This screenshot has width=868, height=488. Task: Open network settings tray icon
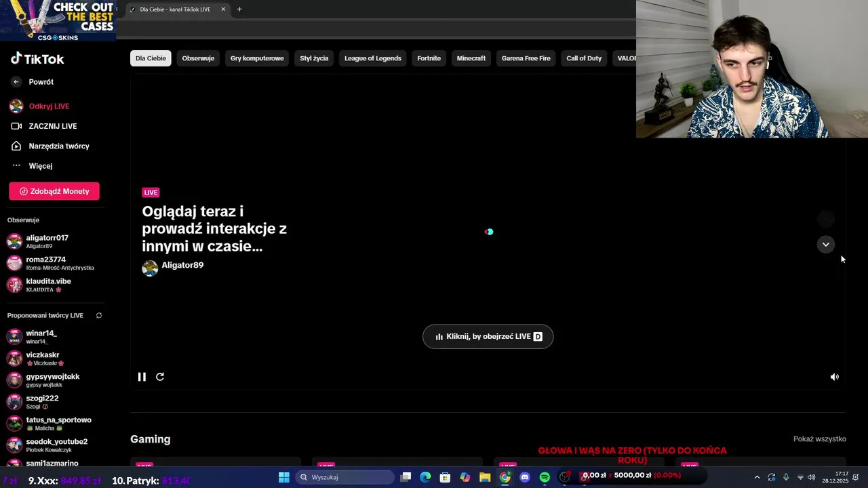(800, 477)
